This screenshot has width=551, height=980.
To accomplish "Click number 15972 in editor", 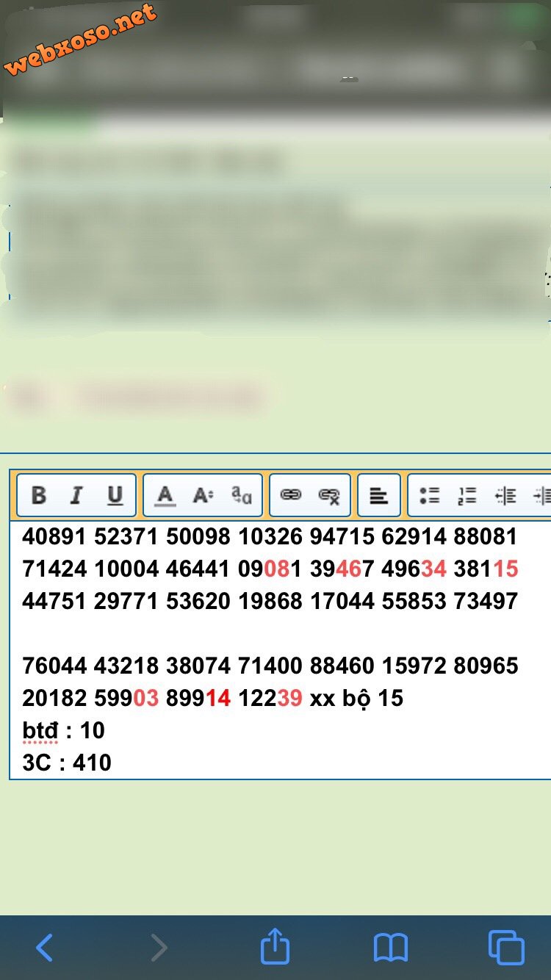I will [414, 666].
